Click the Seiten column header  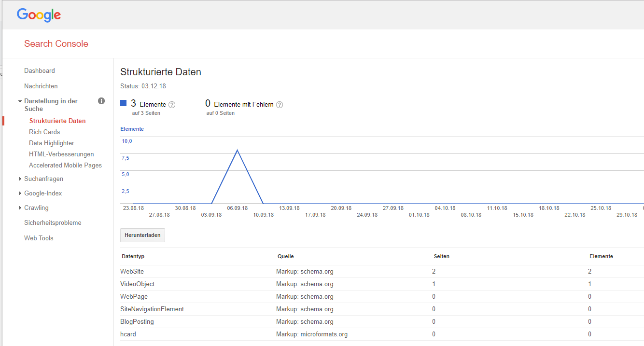(x=442, y=256)
